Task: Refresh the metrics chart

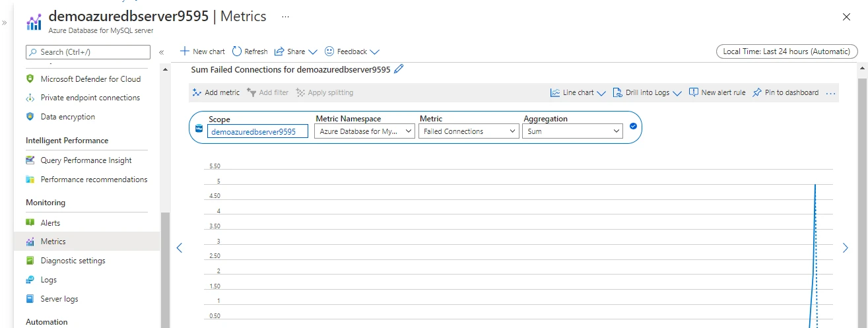Action: 250,51
